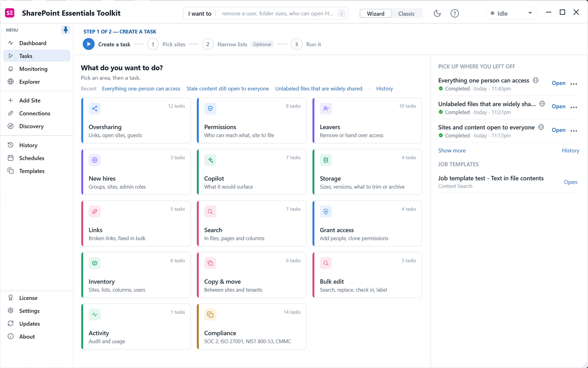
Task: Click the New hires plus icon
Action: point(94,160)
